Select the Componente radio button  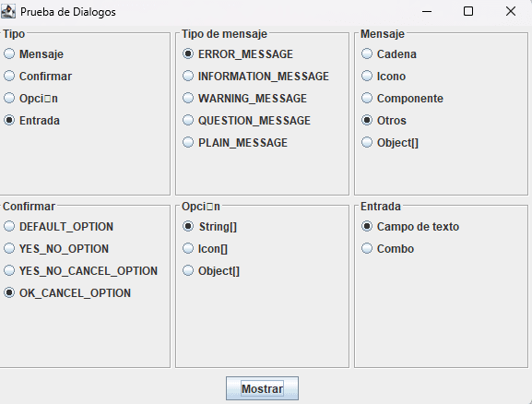[x=402, y=98]
